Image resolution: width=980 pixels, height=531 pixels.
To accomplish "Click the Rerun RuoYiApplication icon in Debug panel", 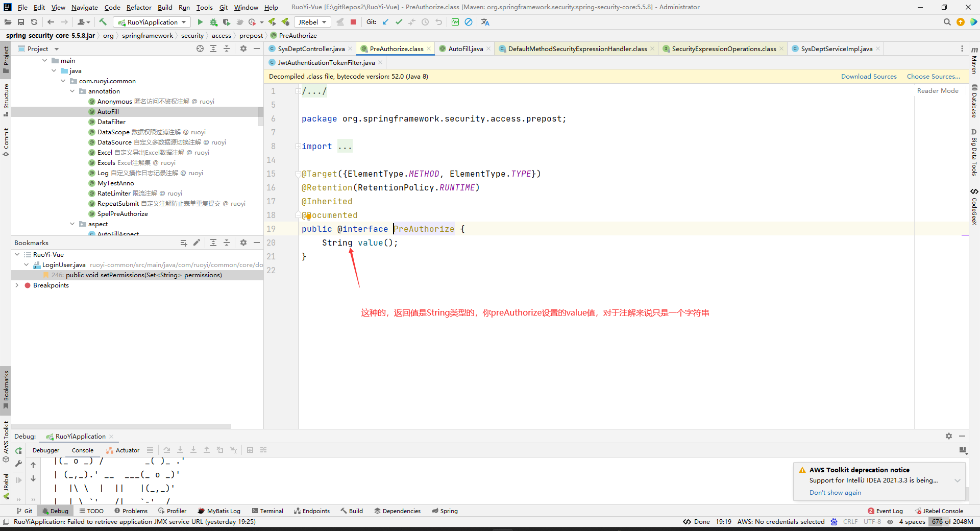I will pyautogui.click(x=19, y=450).
